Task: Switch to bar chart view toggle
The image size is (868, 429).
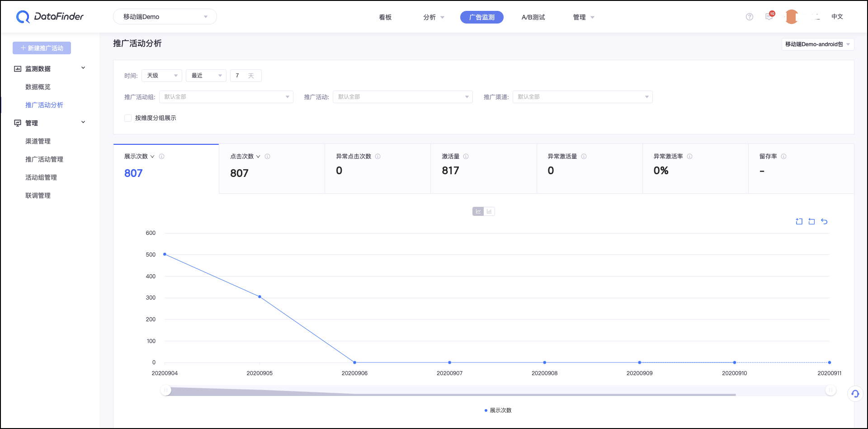Action: point(489,211)
